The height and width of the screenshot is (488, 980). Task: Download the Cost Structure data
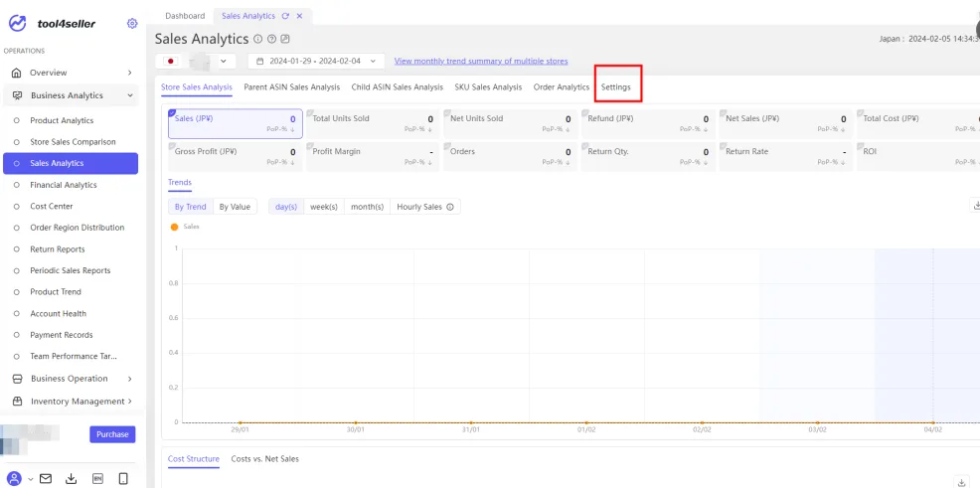pos(961,482)
